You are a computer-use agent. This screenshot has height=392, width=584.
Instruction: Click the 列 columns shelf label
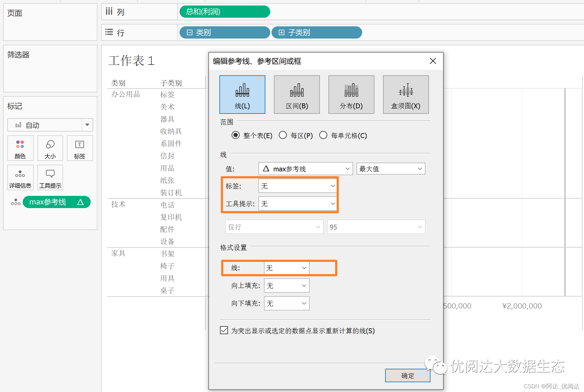(x=120, y=12)
